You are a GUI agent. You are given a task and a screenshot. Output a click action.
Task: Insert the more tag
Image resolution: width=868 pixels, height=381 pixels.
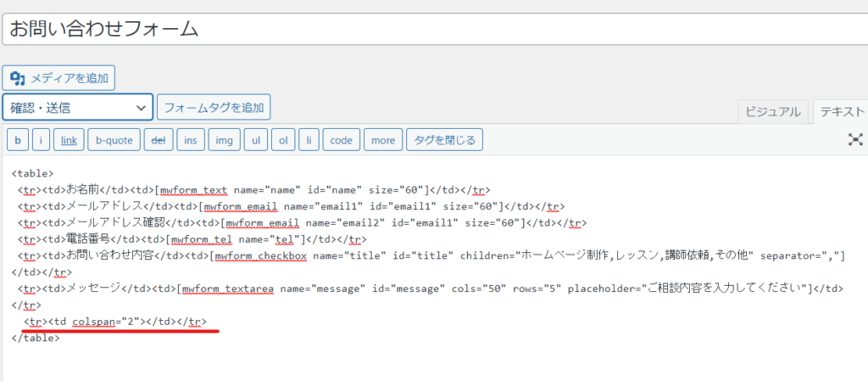coord(383,140)
